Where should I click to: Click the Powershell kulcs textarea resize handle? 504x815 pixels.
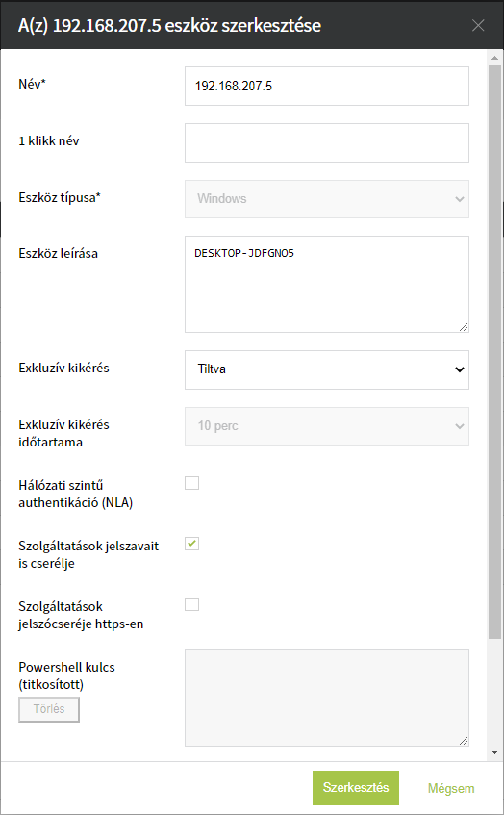pos(464,741)
